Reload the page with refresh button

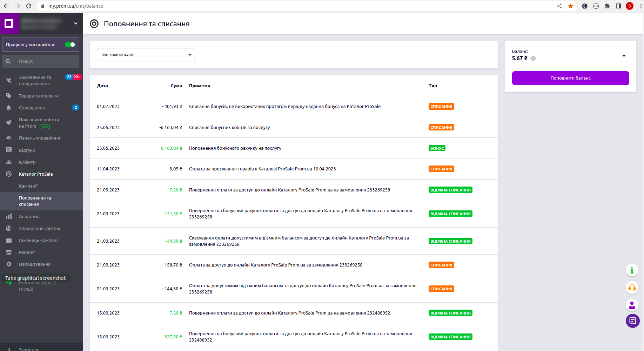pyautogui.click(x=29, y=6)
